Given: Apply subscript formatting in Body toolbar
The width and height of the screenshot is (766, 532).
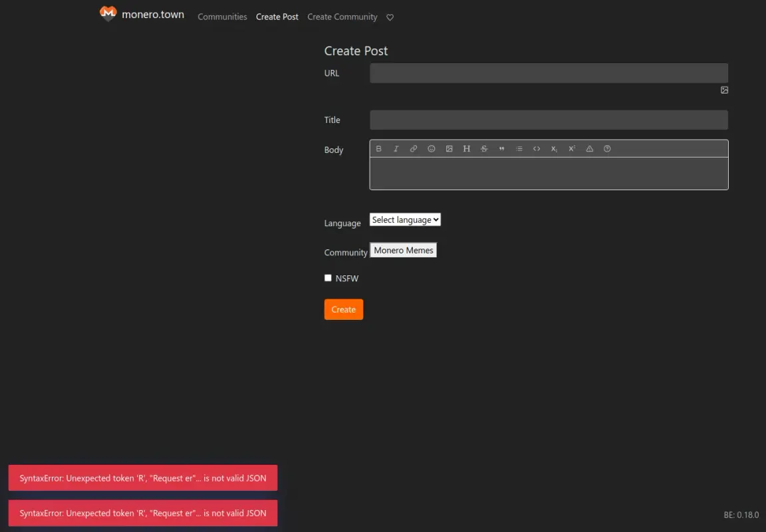Looking at the screenshot, I should coord(554,148).
